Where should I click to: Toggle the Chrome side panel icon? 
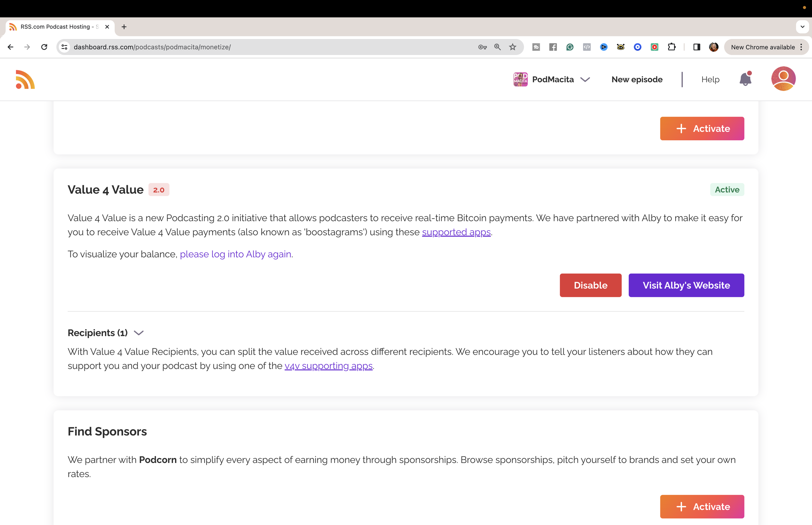pyautogui.click(x=696, y=47)
